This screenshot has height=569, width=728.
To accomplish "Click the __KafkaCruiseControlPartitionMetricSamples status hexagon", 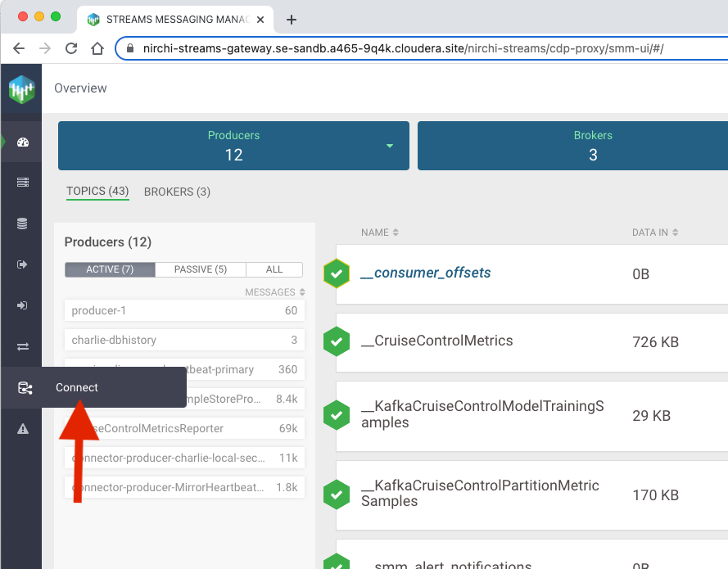I will (x=337, y=494).
